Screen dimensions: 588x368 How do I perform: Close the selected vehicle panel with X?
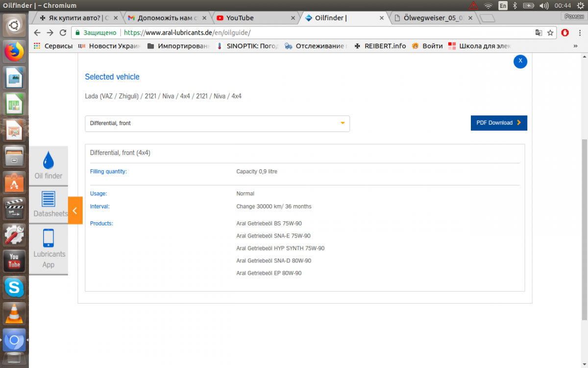520,61
